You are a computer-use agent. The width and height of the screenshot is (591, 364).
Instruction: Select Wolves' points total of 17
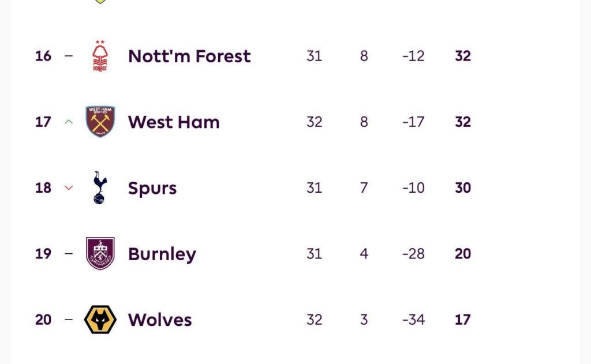[x=462, y=319]
